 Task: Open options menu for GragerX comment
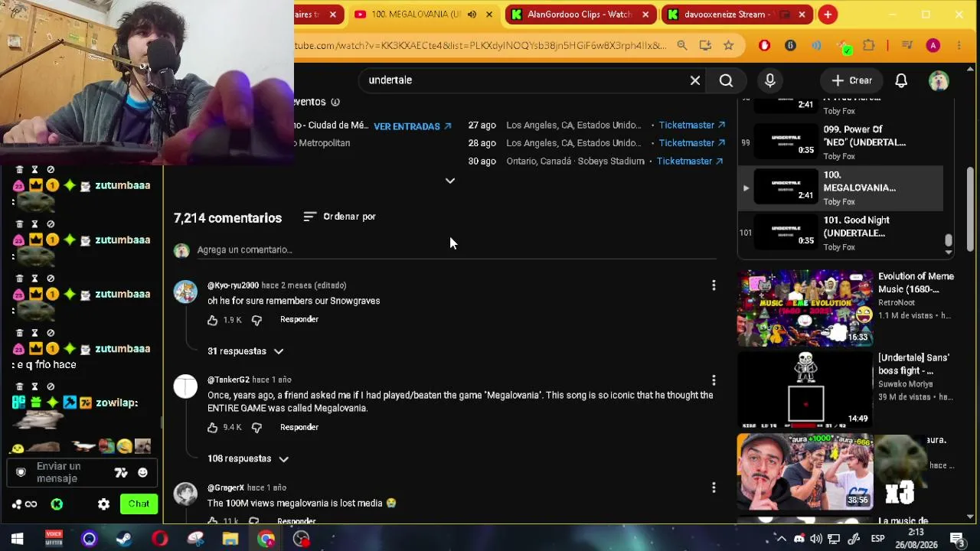click(x=714, y=487)
